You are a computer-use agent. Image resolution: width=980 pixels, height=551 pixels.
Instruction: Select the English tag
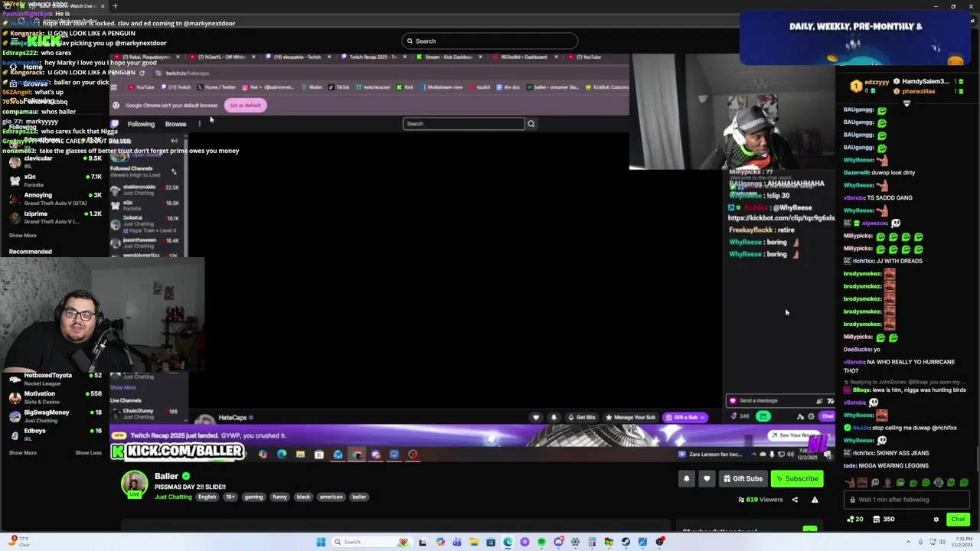pyautogui.click(x=207, y=497)
